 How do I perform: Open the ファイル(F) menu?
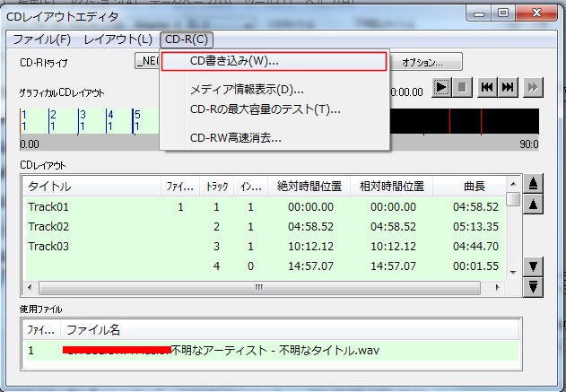click(x=41, y=39)
